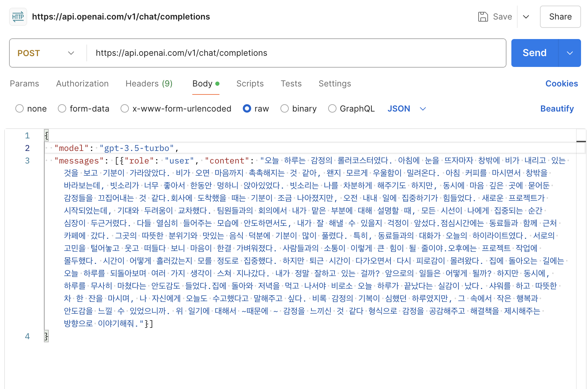Choose the binary radio button
This screenshot has width=588, height=389.
[x=285, y=109]
